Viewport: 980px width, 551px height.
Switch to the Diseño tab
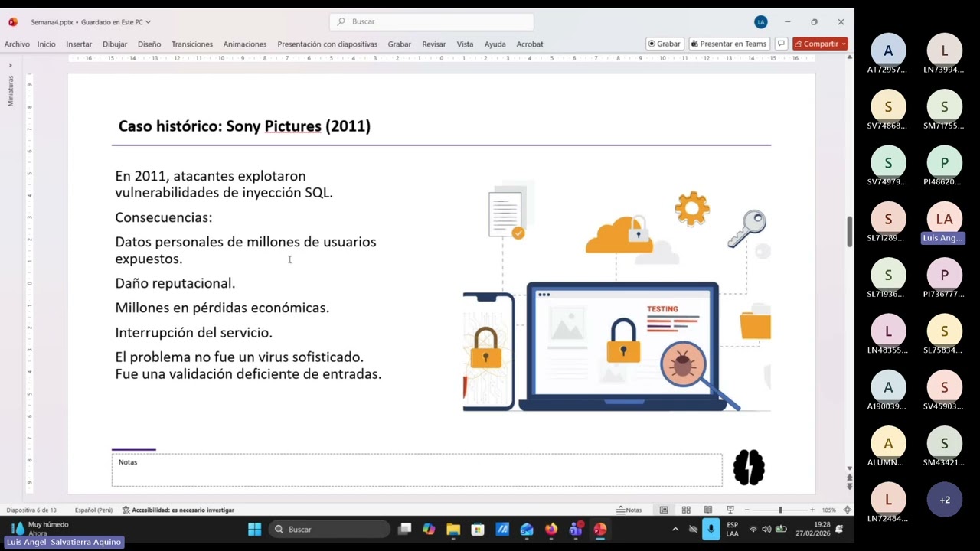pyautogui.click(x=149, y=44)
